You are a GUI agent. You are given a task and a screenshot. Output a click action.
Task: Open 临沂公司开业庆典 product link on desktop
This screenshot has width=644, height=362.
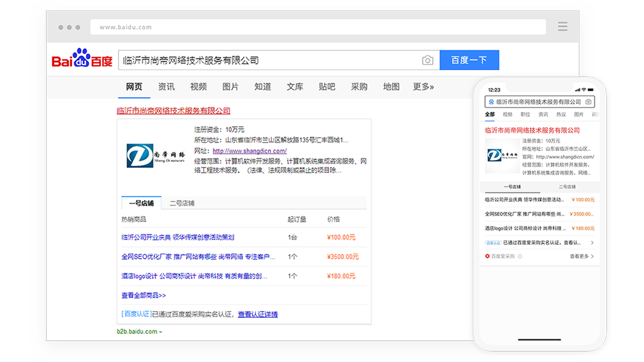(x=178, y=237)
